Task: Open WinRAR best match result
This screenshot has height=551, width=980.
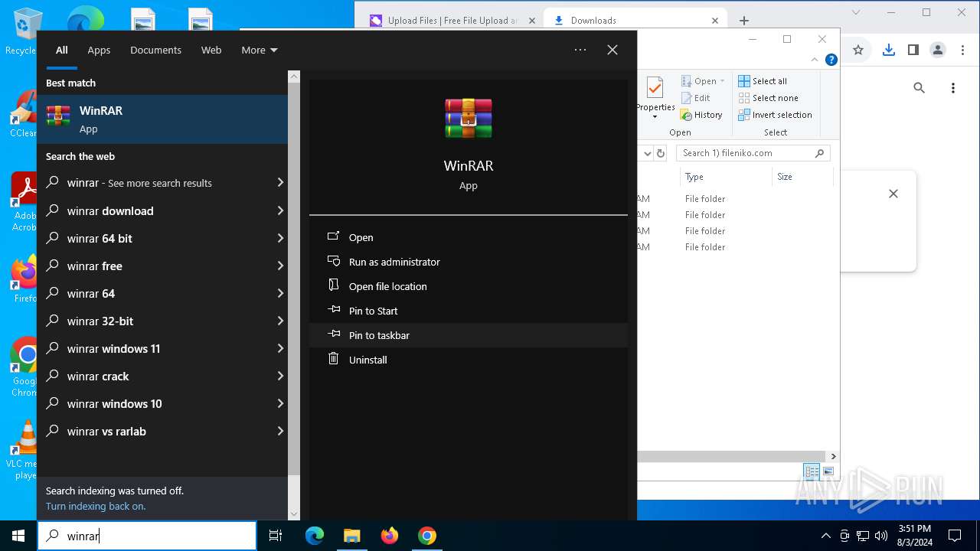Action: coord(162,119)
